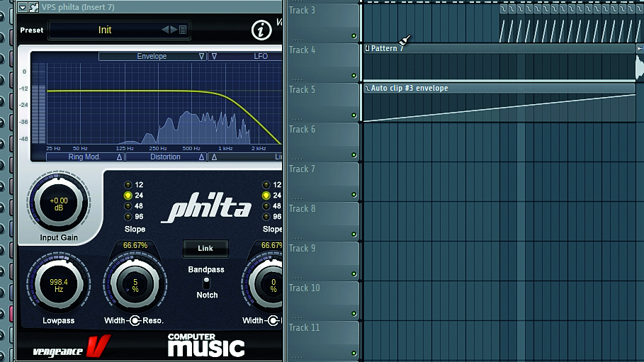Expand the Ring Mod. panel arrow
The width and height of the screenshot is (644, 362).
tap(119, 157)
